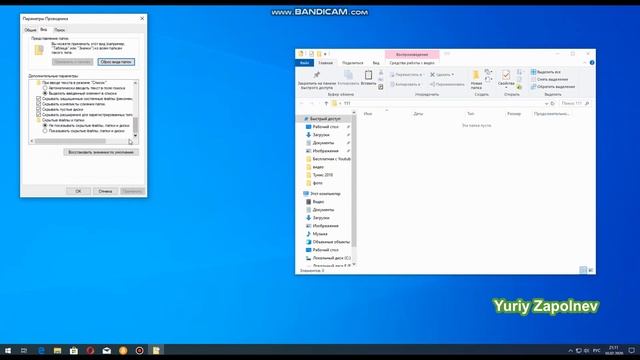
Task: Open the Windows Start menu
Action: pos(8,350)
